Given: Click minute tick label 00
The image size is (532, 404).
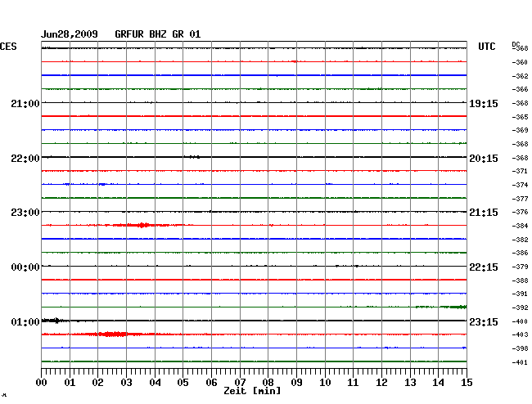Looking at the screenshot, I should point(41,383).
